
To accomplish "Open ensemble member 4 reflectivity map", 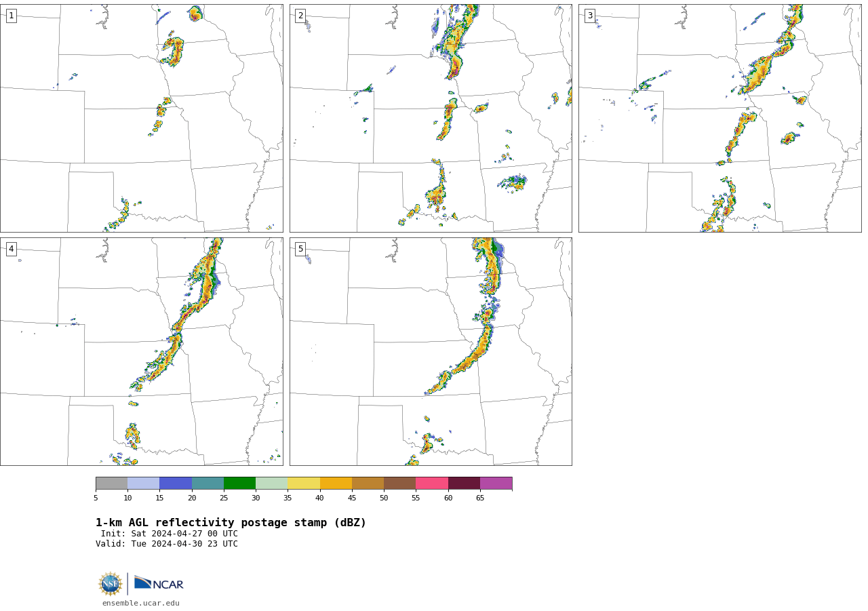I will pyautogui.click(x=141, y=351).
